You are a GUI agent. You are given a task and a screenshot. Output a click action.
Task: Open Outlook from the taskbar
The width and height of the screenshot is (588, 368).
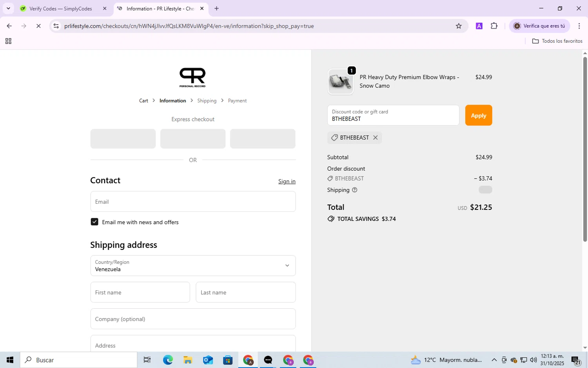[208, 360]
